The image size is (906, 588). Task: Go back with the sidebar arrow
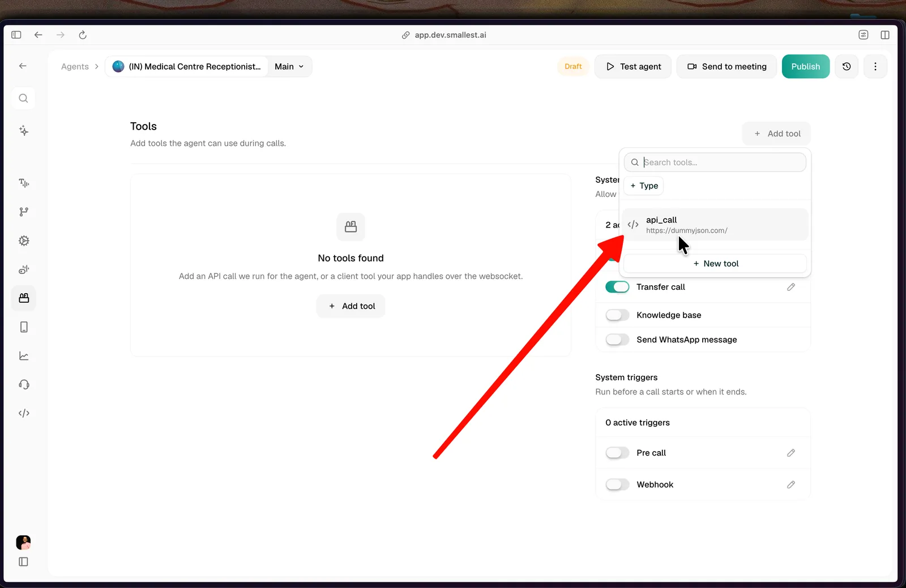point(23,66)
